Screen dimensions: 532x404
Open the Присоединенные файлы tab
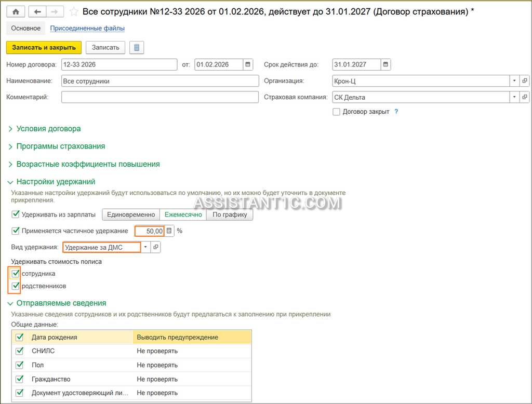pos(87,28)
